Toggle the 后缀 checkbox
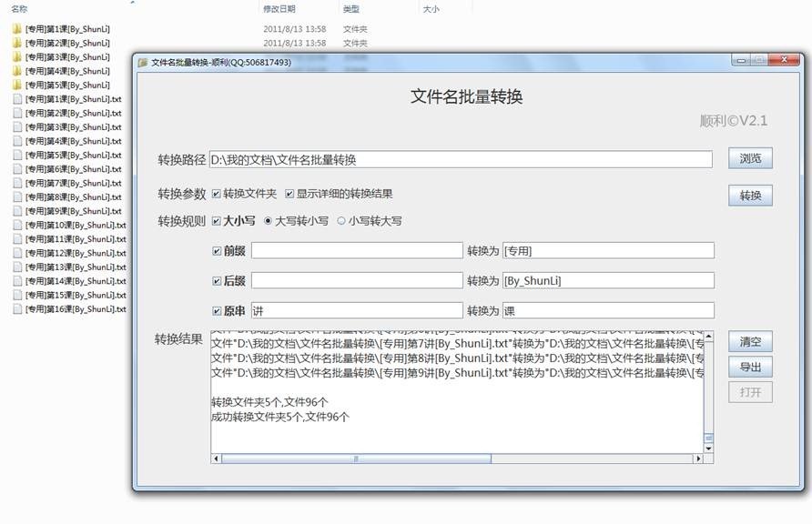 (217, 281)
